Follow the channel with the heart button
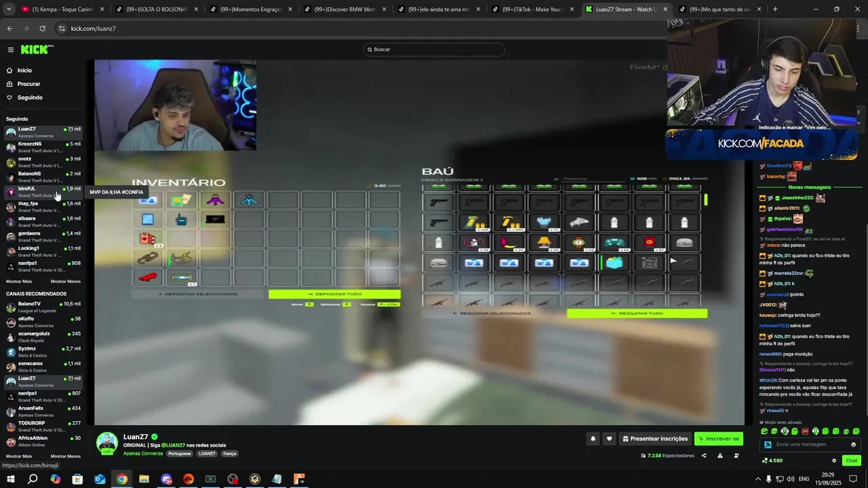Screen dimensions: 868x488 point(609,439)
